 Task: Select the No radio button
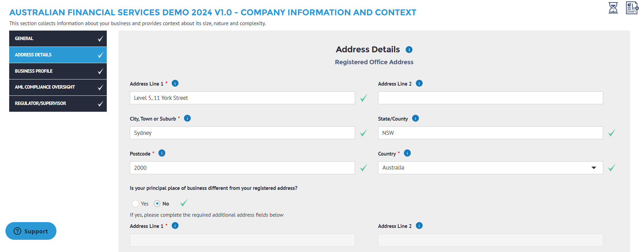click(157, 203)
